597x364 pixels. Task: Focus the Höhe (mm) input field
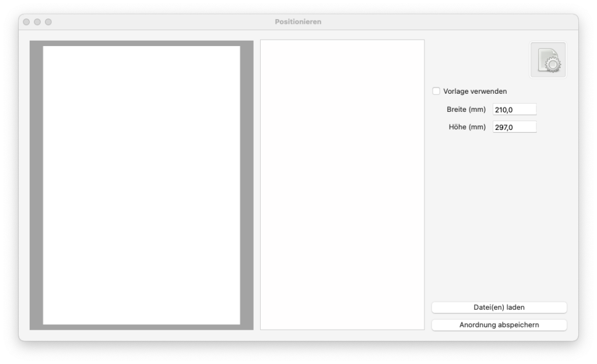point(514,127)
